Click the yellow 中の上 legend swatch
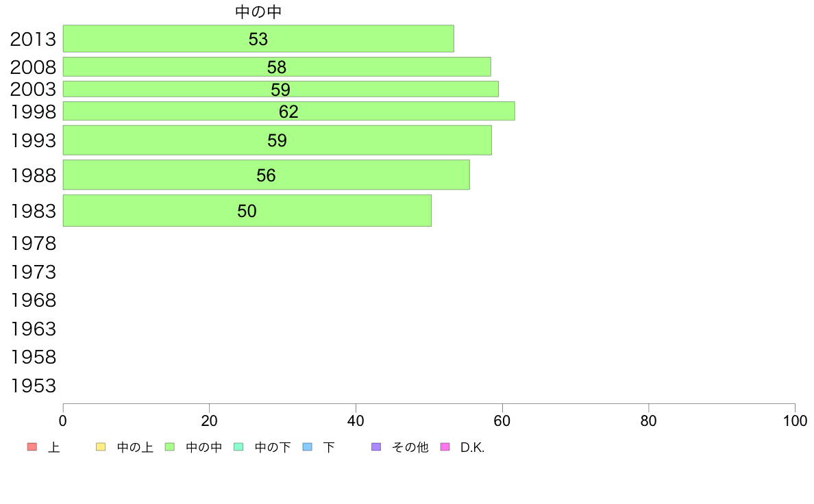Viewport: 814px width, 504px height. point(101,447)
